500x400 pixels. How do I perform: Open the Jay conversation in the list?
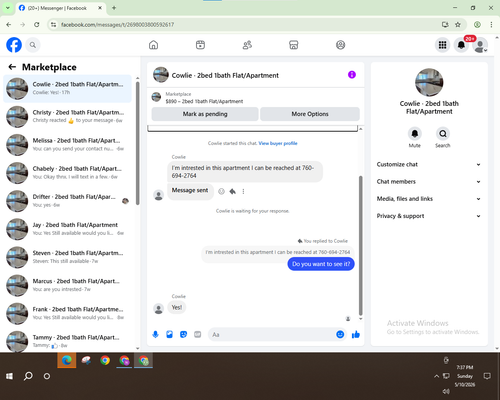67,229
